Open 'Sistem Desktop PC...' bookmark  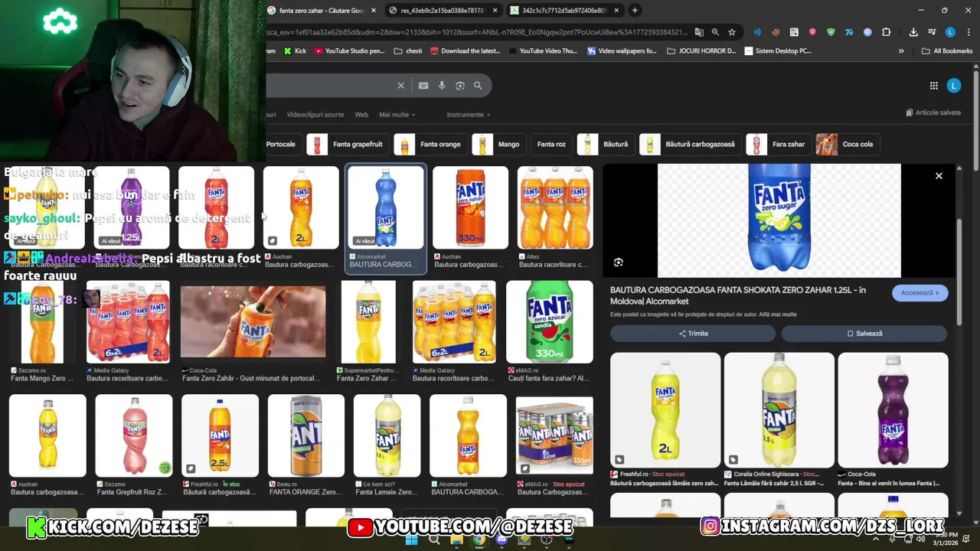tap(777, 51)
